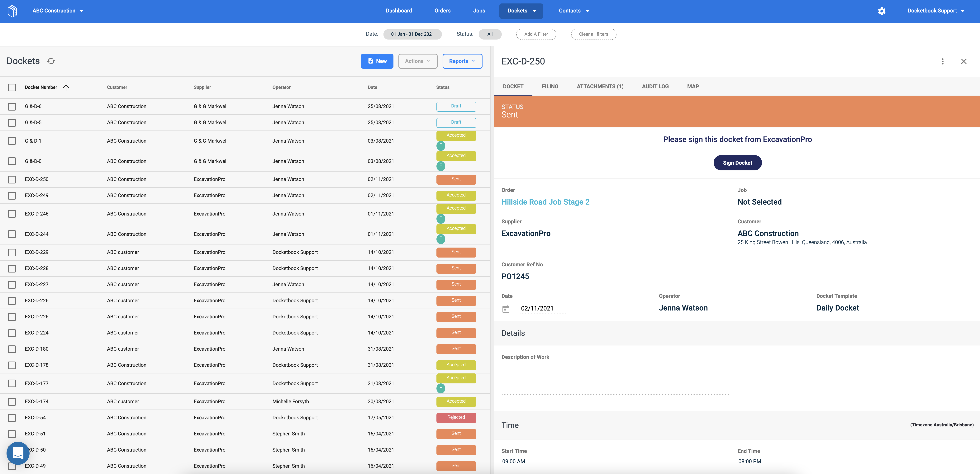Screen dimensions: 980x474
Task: Open the ATTACHMENTS (1) tab
Action: pos(600,86)
